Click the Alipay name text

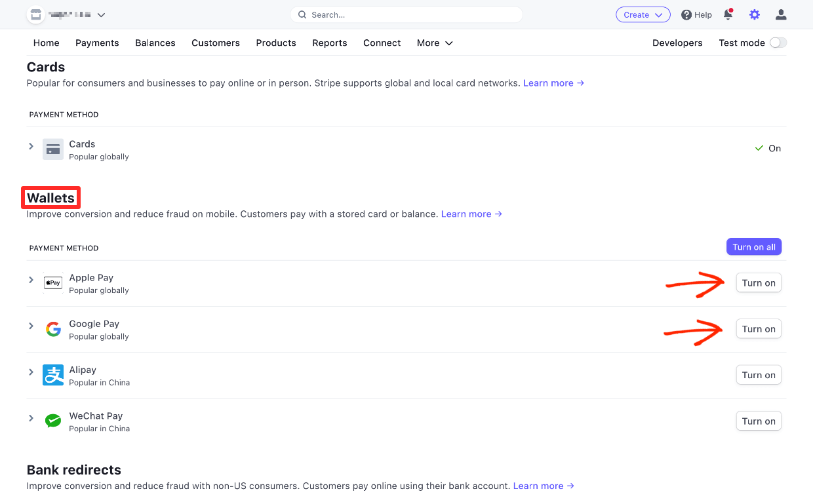tap(83, 370)
